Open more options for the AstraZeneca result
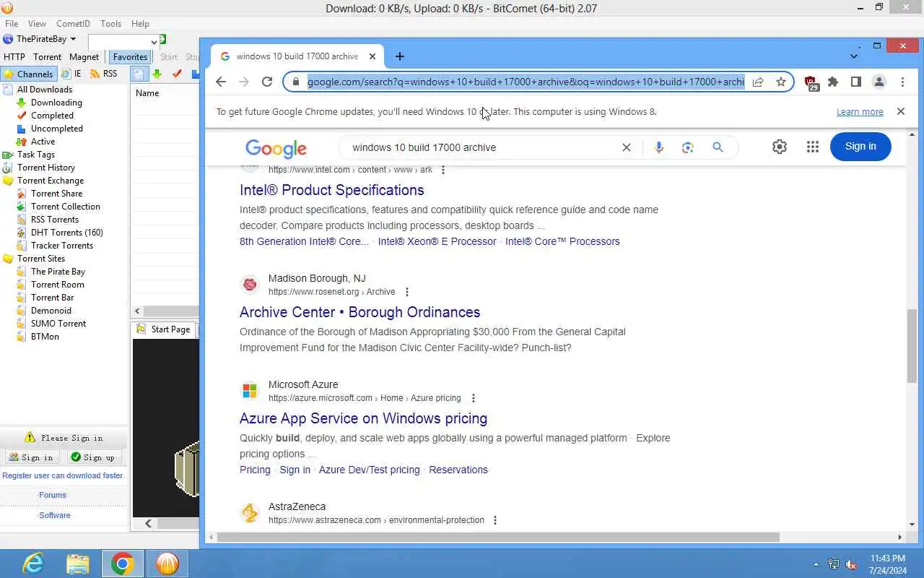 pyautogui.click(x=495, y=520)
